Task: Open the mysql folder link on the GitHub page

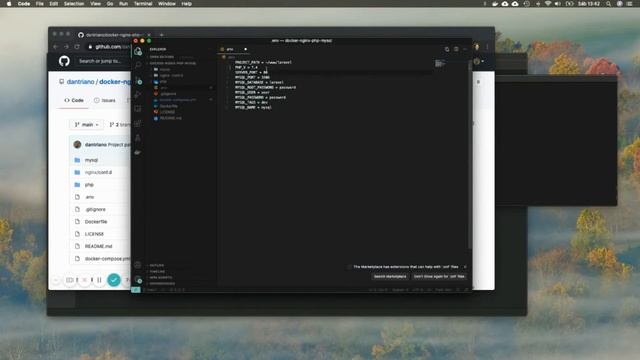Action: pos(91,160)
